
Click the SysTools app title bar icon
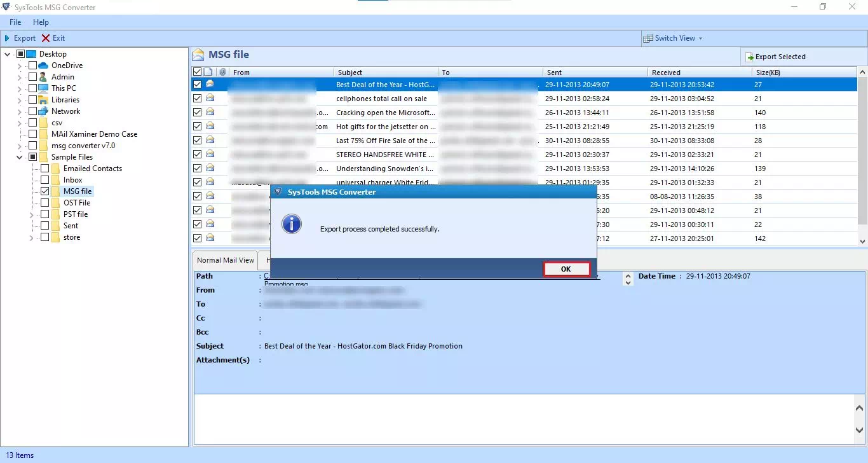(x=6, y=7)
